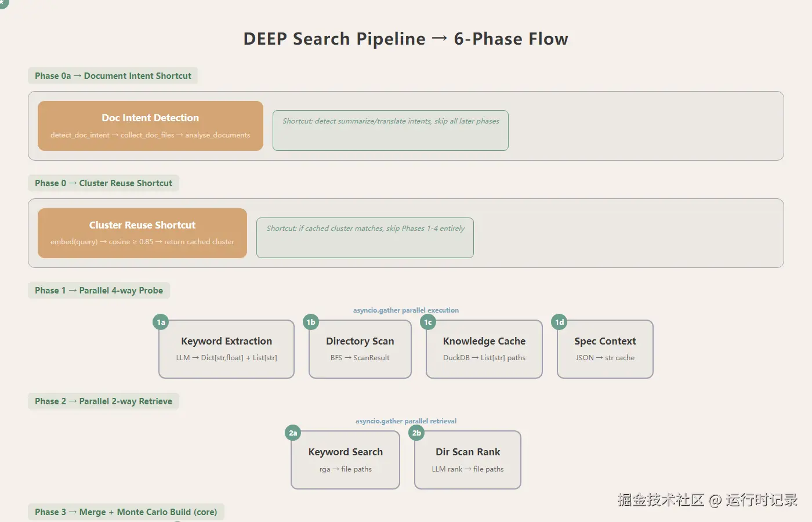Open the Dir Scan Rank box

click(467, 460)
